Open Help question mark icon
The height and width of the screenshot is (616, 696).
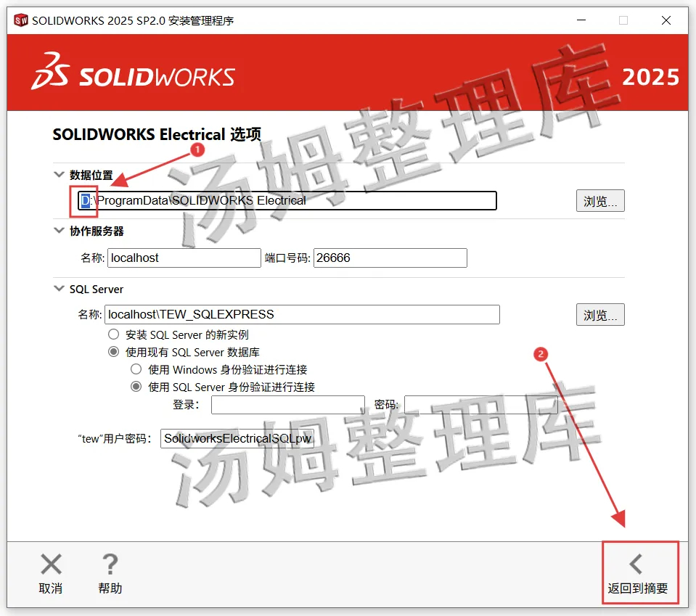(110, 564)
